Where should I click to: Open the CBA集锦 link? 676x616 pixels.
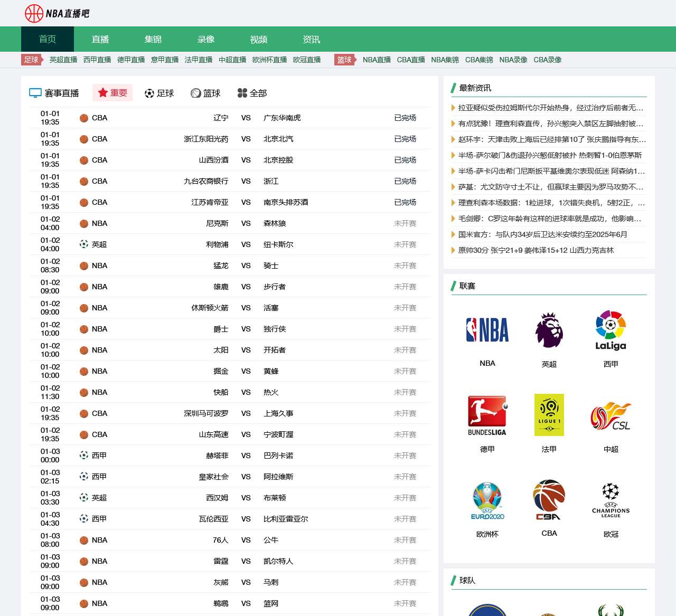[479, 60]
